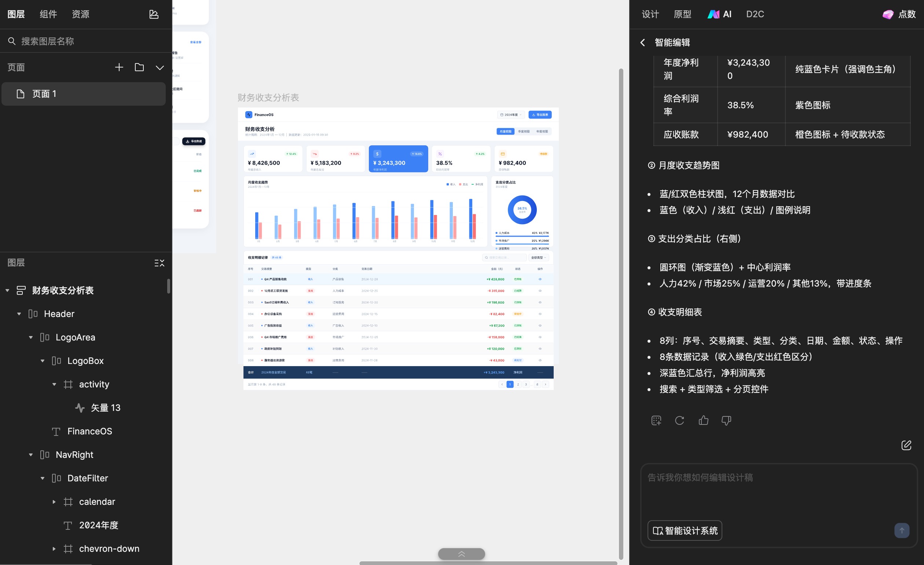Create a page folder with the folder icon
Viewport: 924px width, 565px height.
coord(139,68)
